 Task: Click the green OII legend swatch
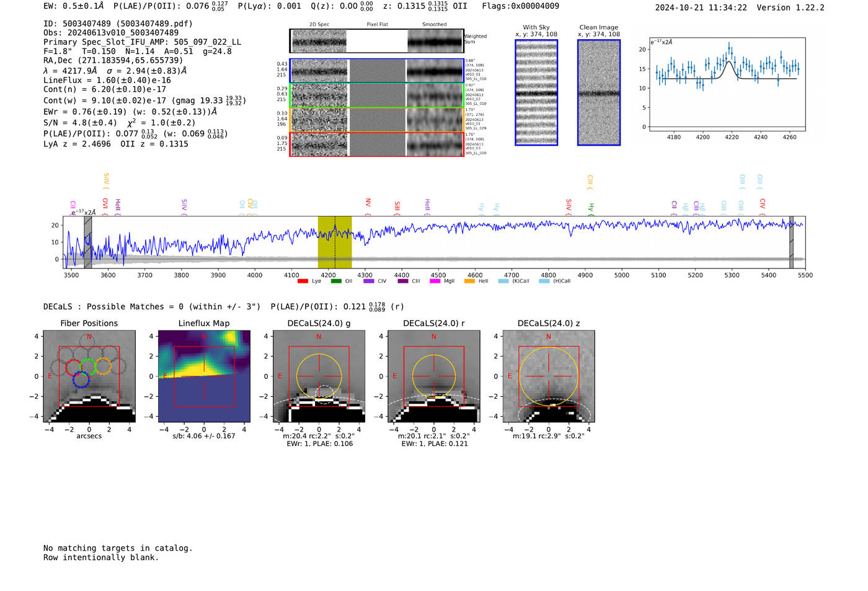pos(336,282)
